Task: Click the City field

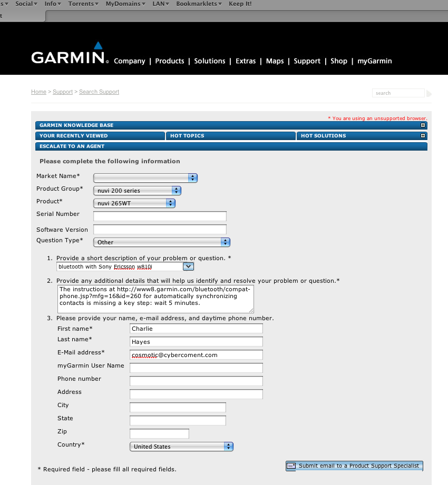Action: point(178,408)
